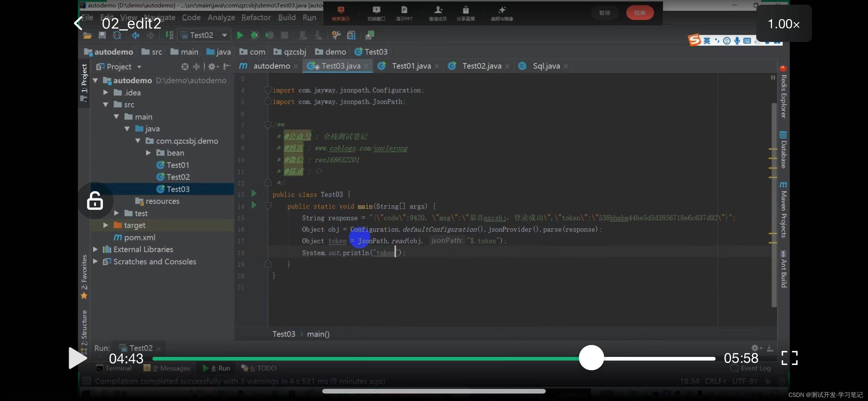This screenshot has width=868, height=401.
Task: Change playback speed 1.00x
Action: (784, 23)
